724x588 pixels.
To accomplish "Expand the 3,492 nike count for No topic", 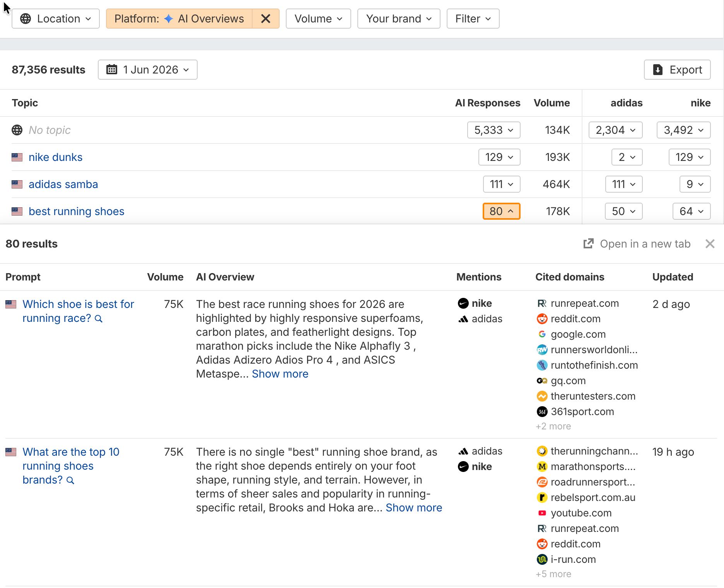I will pos(684,130).
